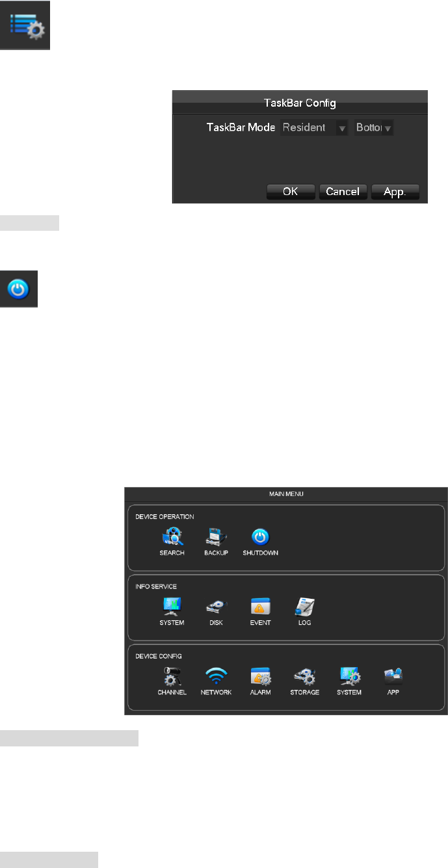Open SYSTEM under Device Config
Image resolution: width=448 pixels, height=868 pixels.
(x=349, y=681)
